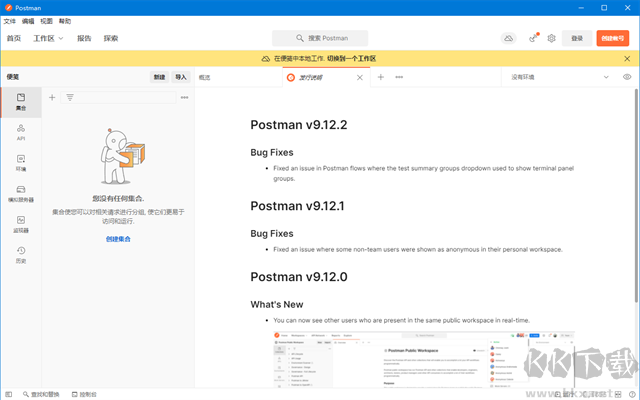The image size is (640, 400).
Task: Click the 登录 sign in button
Action: coord(577,38)
